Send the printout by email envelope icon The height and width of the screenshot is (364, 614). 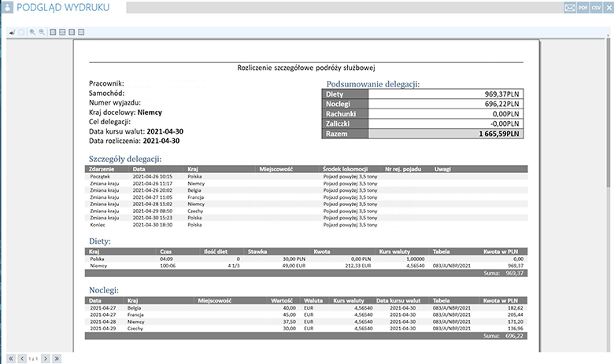coord(569,7)
